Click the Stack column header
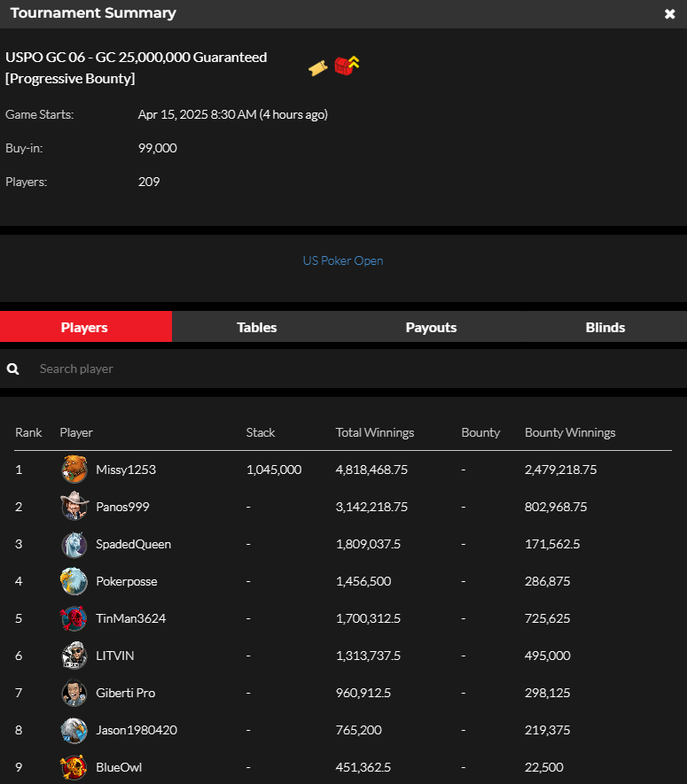Image resolution: width=687 pixels, height=784 pixels. click(x=261, y=432)
